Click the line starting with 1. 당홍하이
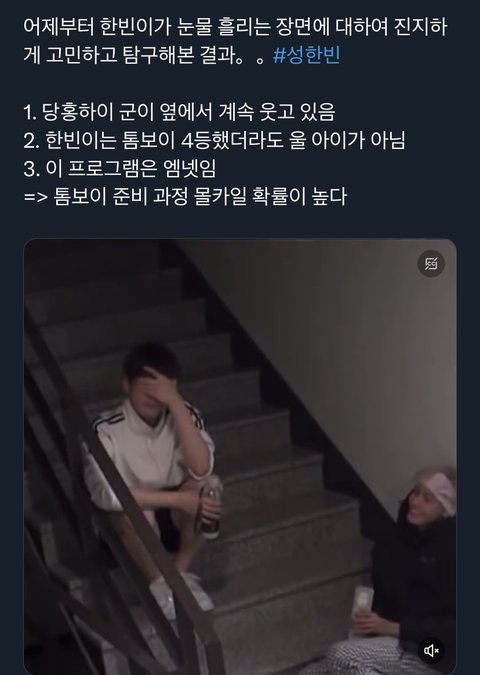The width and height of the screenshot is (480, 675). tap(179, 112)
